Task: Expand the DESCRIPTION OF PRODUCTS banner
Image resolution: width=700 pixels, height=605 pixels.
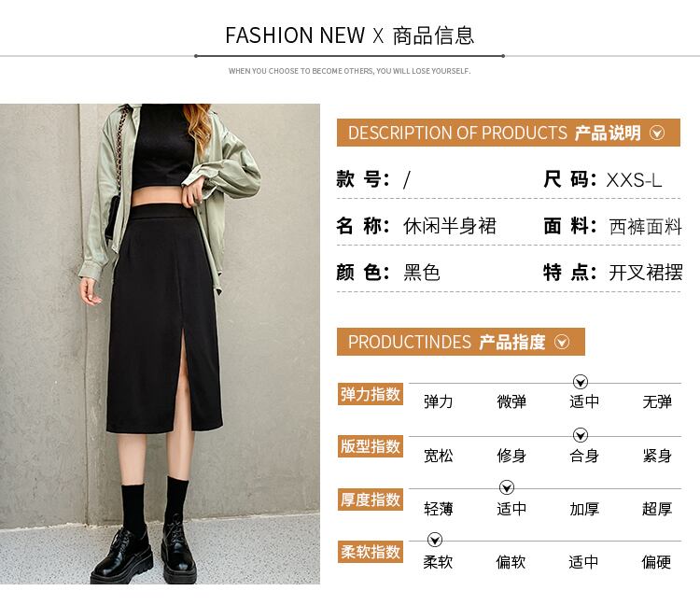Action: [x=509, y=133]
